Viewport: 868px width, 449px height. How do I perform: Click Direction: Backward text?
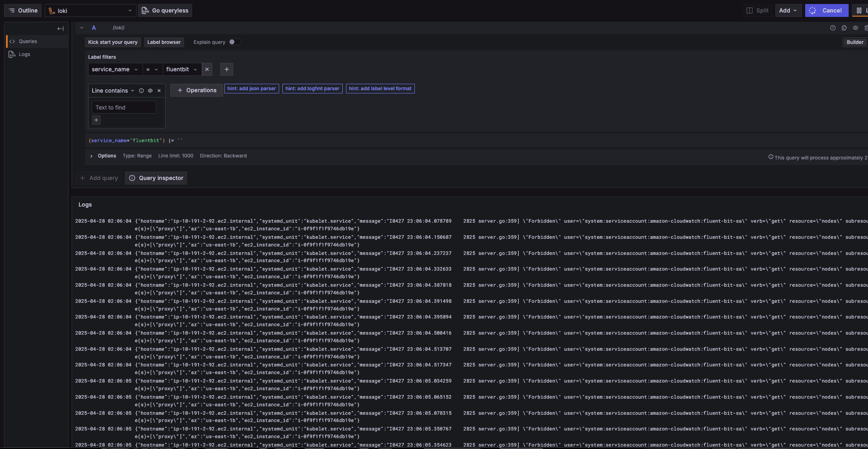tap(223, 156)
